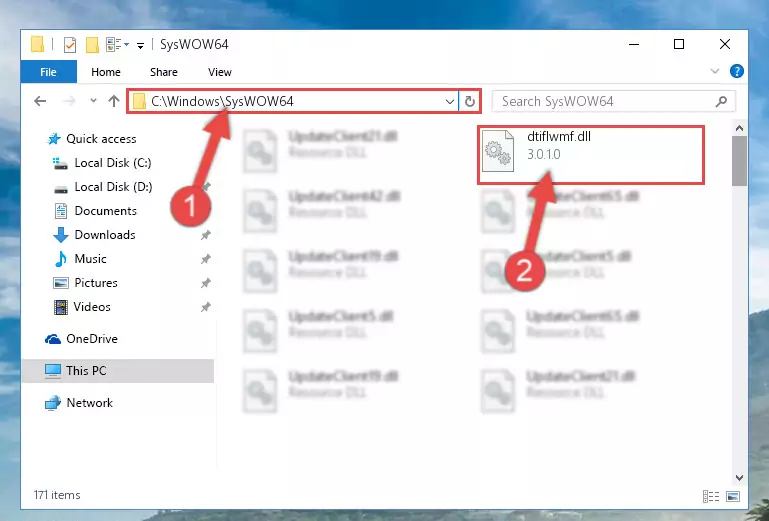Switch to the Home ribbon tab

(105, 72)
